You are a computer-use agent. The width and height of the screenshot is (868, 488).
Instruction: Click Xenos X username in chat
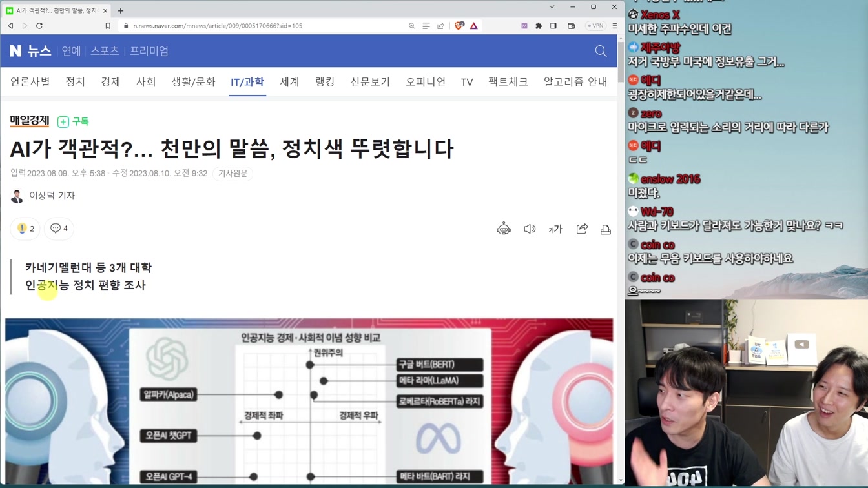(x=660, y=14)
